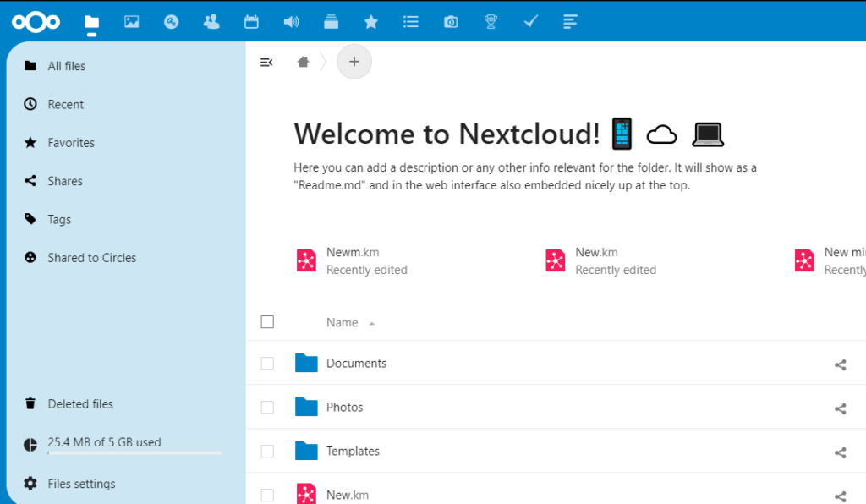Click the Readme description text

tap(524, 176)
